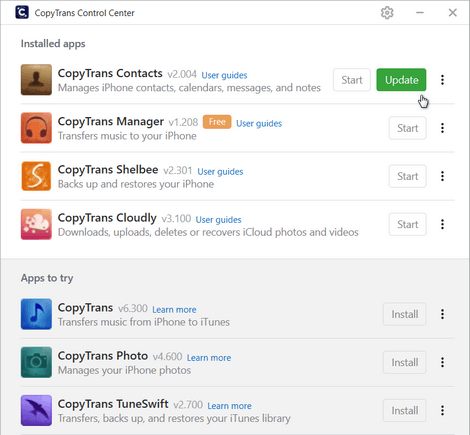Click the CopyTrans Control Center logo icon

coord(22,12)
